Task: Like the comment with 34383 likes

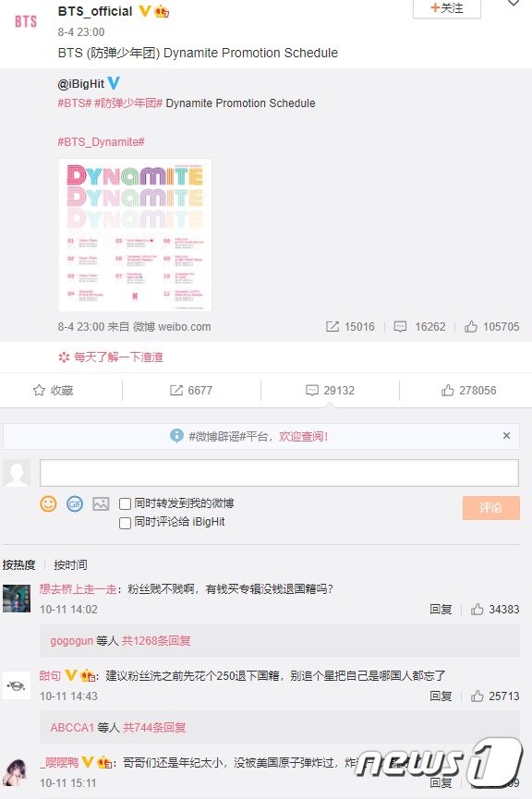Action: [477, 609]
